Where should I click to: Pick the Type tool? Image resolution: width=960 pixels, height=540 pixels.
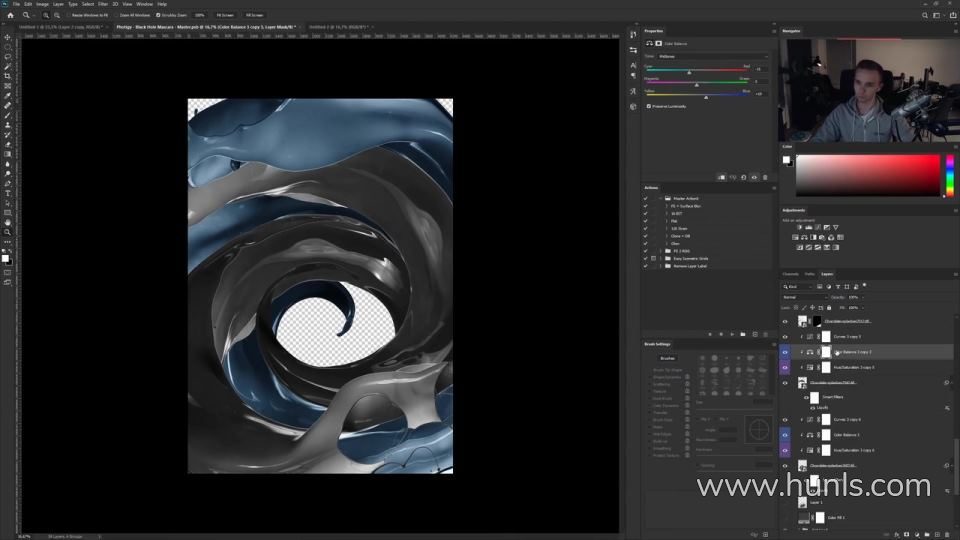tap(7, 193)
